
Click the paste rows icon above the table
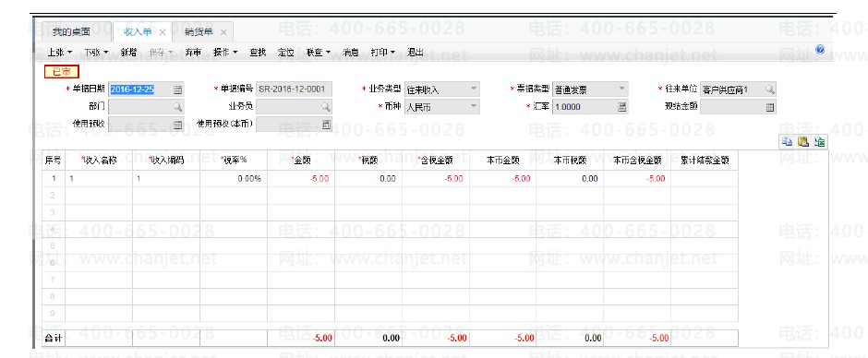click(803, 142)
